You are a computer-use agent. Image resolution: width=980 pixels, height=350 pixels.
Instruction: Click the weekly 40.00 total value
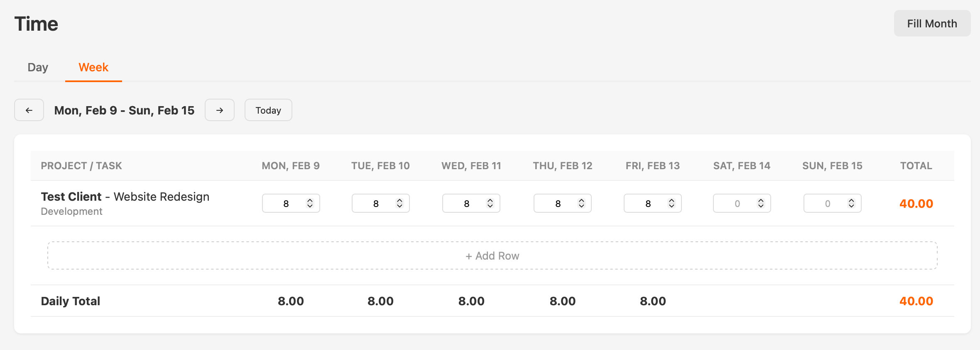point(916,203)
